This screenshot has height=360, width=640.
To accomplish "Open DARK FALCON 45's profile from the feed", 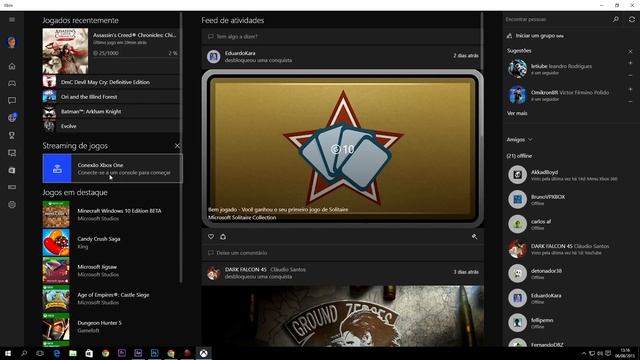I will (x=246, y=269).
